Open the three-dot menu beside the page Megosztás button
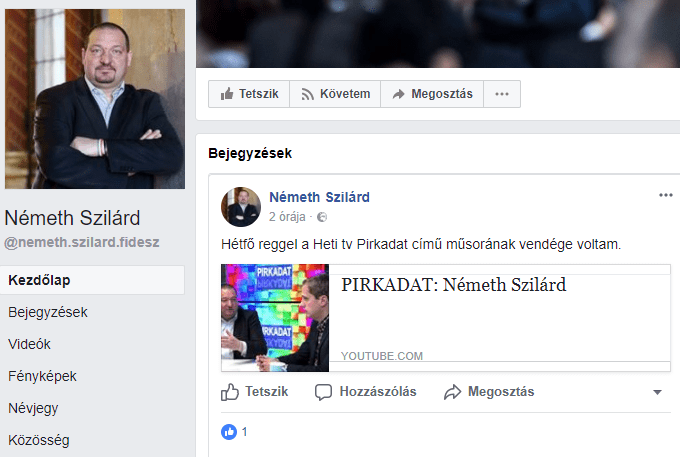 coord(502,94)
